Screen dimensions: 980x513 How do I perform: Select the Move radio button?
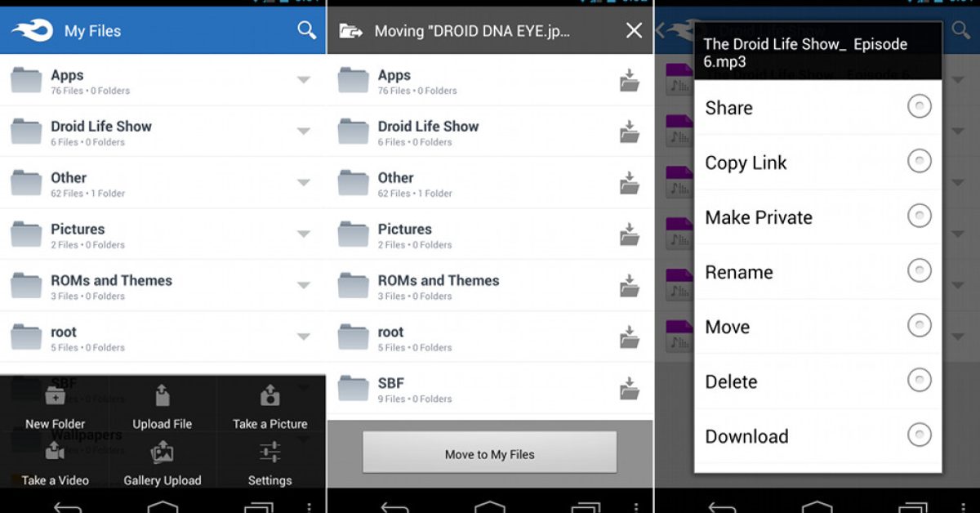pos(920,325)
